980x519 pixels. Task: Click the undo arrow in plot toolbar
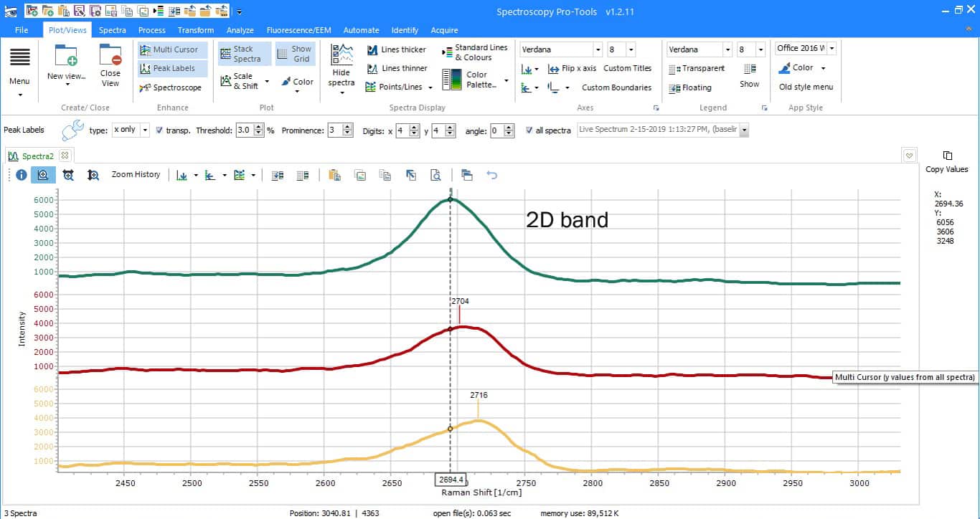tap(492, 175)
